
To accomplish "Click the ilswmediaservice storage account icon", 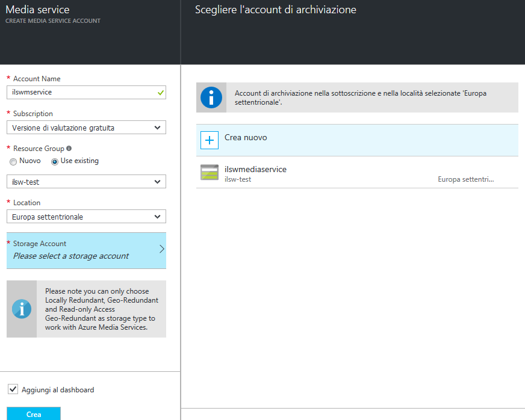I will (210, 172).
